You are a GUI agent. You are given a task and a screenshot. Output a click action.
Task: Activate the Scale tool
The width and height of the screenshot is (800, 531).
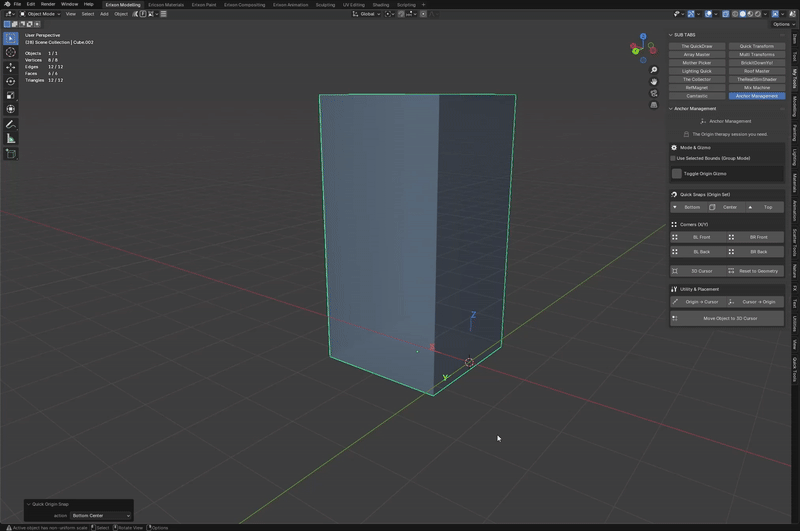(x=11, y=95)
